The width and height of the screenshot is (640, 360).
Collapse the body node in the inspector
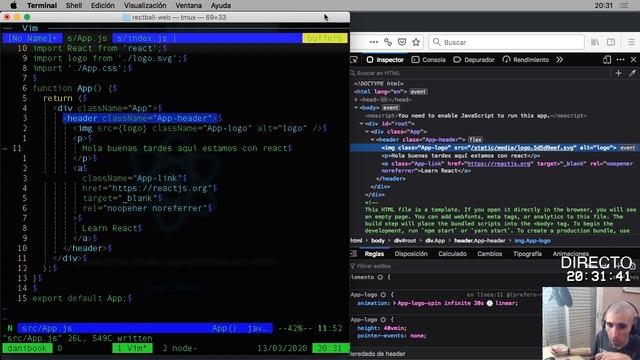coord(356,108)
